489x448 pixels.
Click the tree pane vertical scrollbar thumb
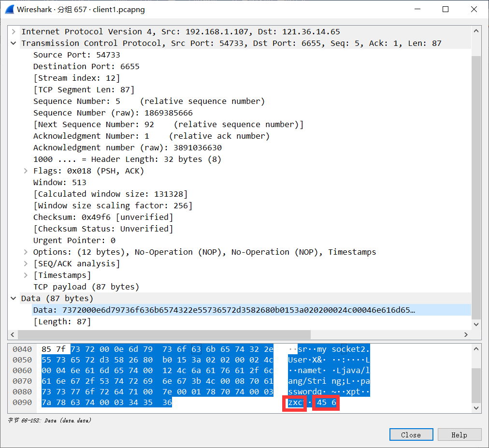pos(476,188)
